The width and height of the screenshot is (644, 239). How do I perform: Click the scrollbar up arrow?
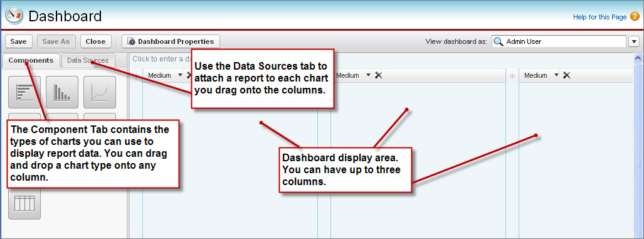pos(638,58)
